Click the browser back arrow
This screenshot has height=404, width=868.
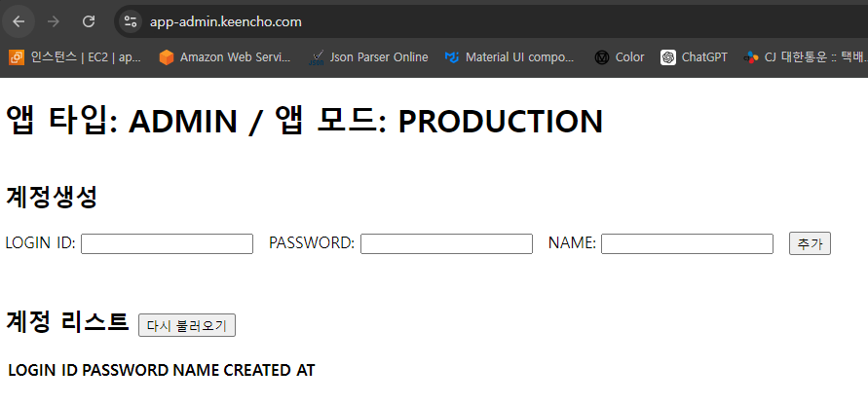[x=19, y=20]
